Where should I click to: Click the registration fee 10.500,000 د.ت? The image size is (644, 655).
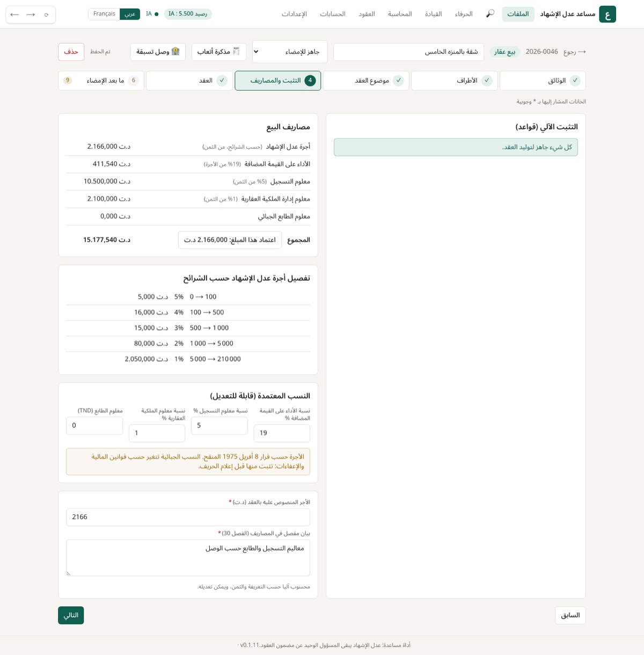pyautogui.click(x=107, y=181)
